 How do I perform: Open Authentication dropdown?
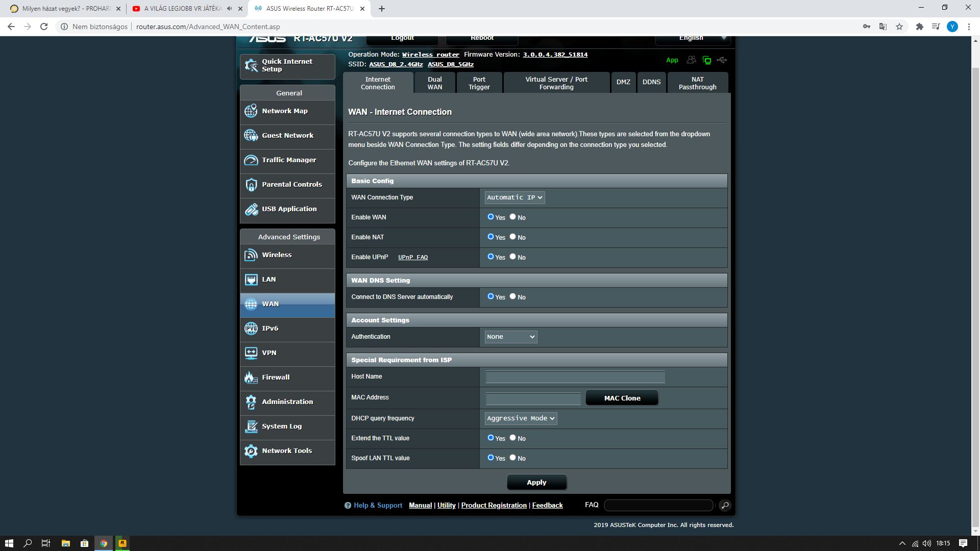pos(510,337)
